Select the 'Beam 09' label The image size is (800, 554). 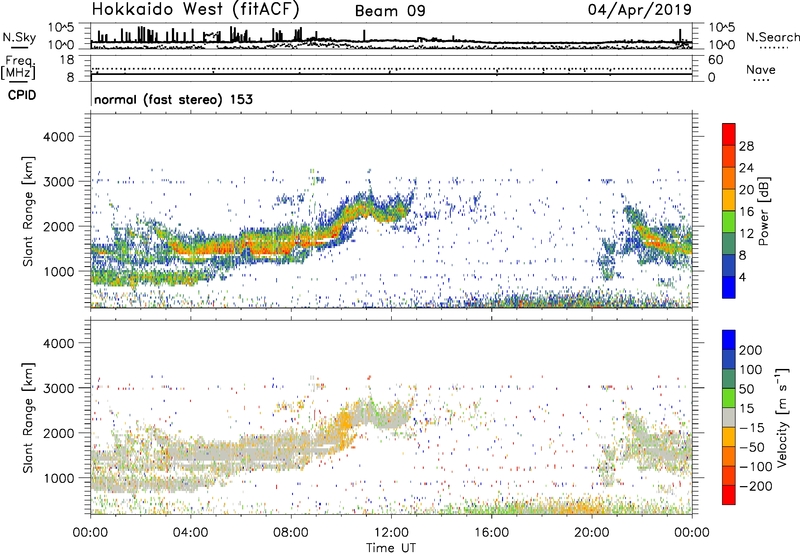pyautogui.click(x=390, y=11)
